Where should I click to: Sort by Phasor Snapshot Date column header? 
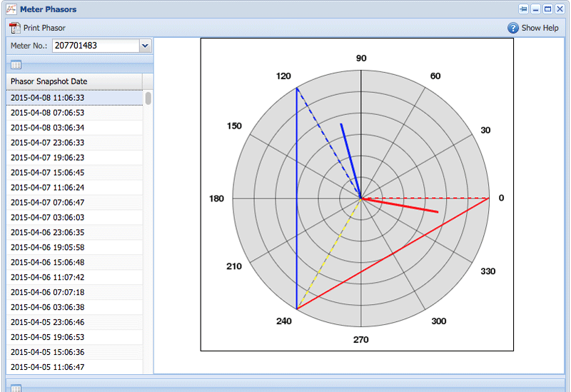[74, 81]
